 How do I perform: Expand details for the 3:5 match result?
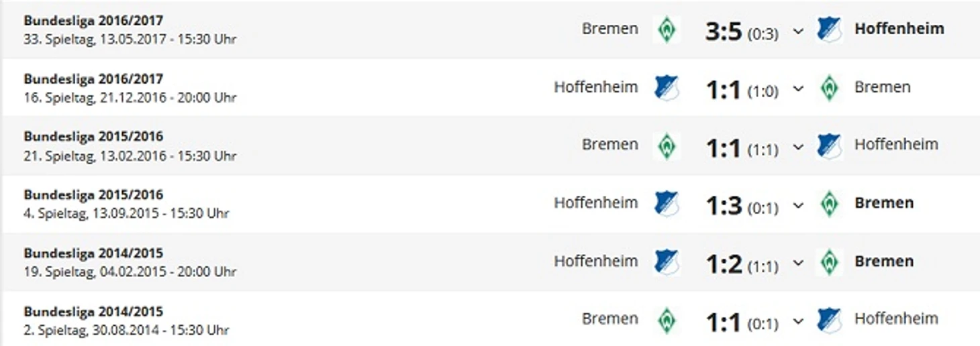pos(798,31)
